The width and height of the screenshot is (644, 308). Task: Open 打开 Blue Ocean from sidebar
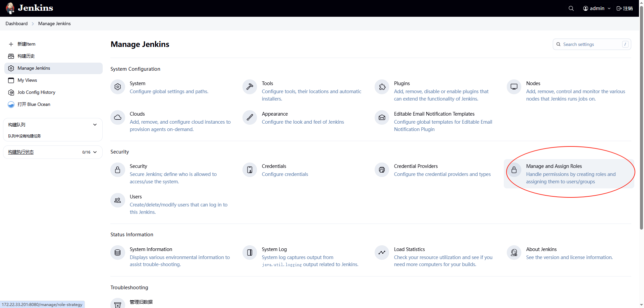coord(34,104)
